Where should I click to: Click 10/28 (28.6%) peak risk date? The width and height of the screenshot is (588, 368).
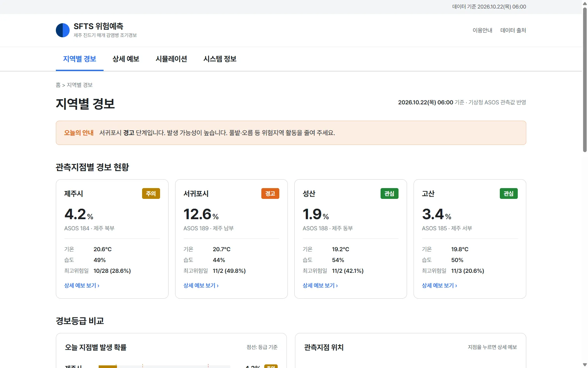click(112, 271)
